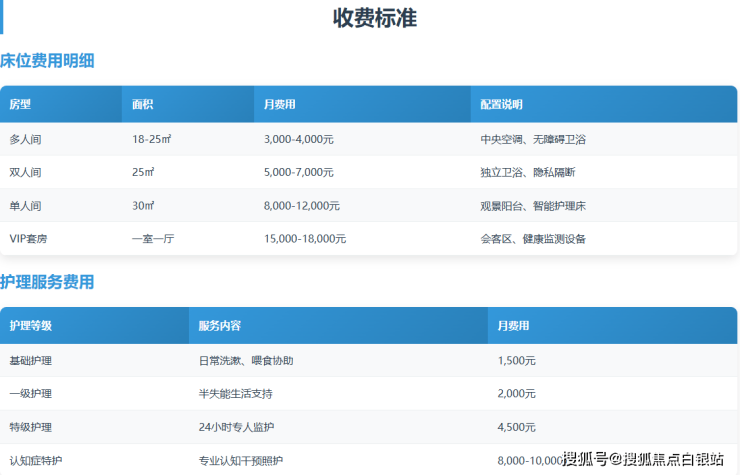
Task: Select the 护理服务费用 section heading
Action: point(48,282)
